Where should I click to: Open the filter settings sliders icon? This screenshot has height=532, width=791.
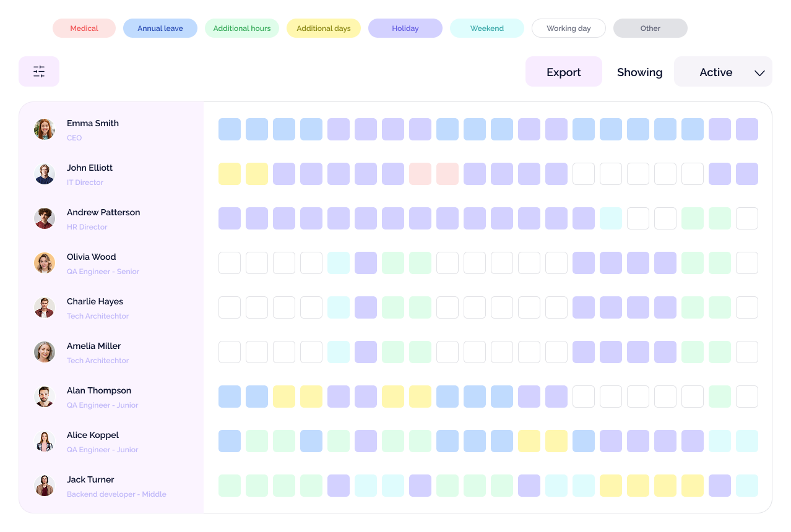tap(39, 72)
